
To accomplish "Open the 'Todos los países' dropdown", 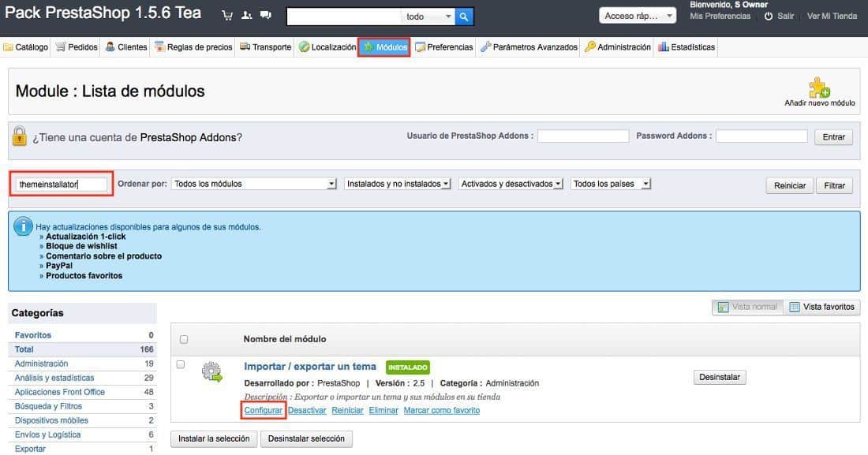I will 611,184.
